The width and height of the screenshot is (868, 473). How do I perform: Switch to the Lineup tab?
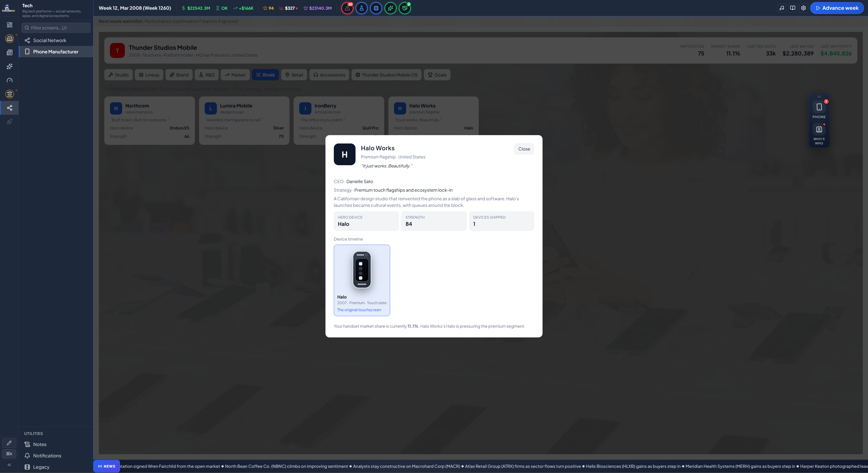click(149, 75)
